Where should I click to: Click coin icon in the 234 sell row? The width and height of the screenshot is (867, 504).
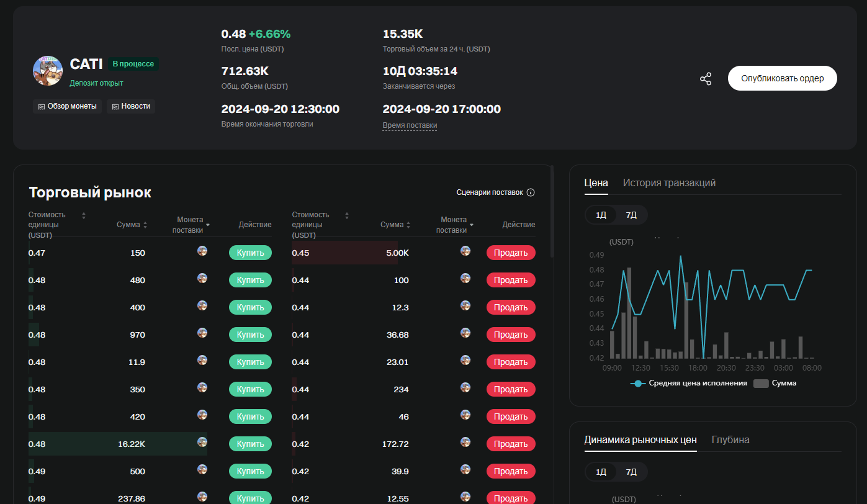click(x=465, y=387)
